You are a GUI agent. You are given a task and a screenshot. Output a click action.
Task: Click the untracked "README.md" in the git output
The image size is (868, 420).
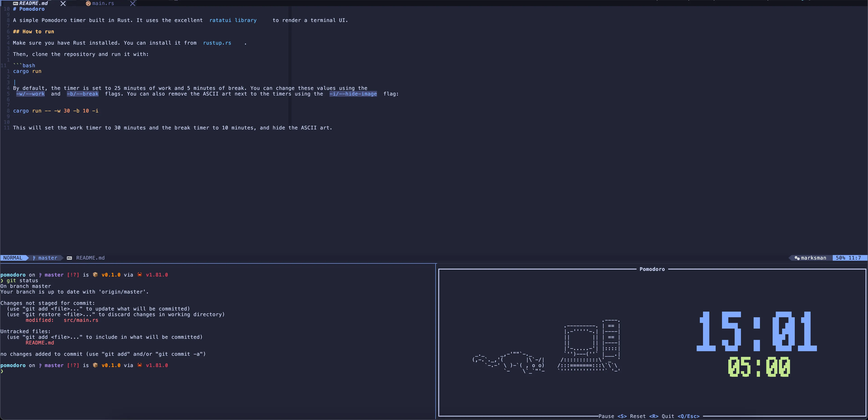40,343
